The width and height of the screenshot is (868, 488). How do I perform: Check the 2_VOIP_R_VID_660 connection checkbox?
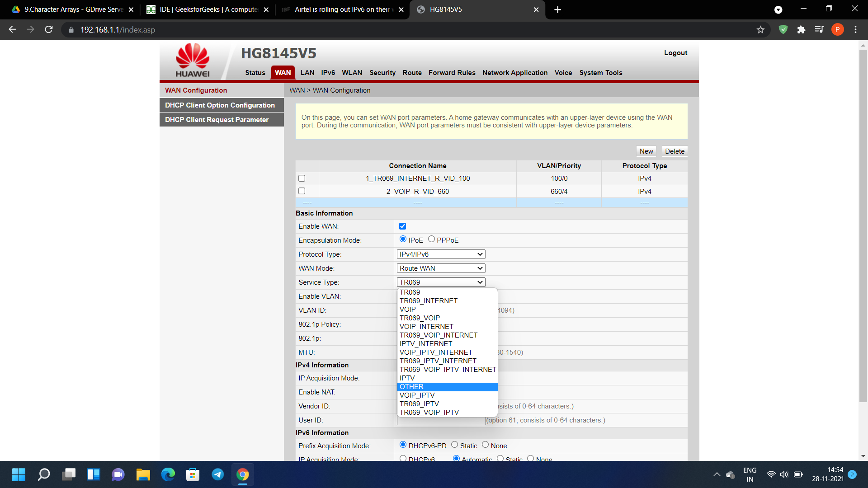tap(302, 191)
